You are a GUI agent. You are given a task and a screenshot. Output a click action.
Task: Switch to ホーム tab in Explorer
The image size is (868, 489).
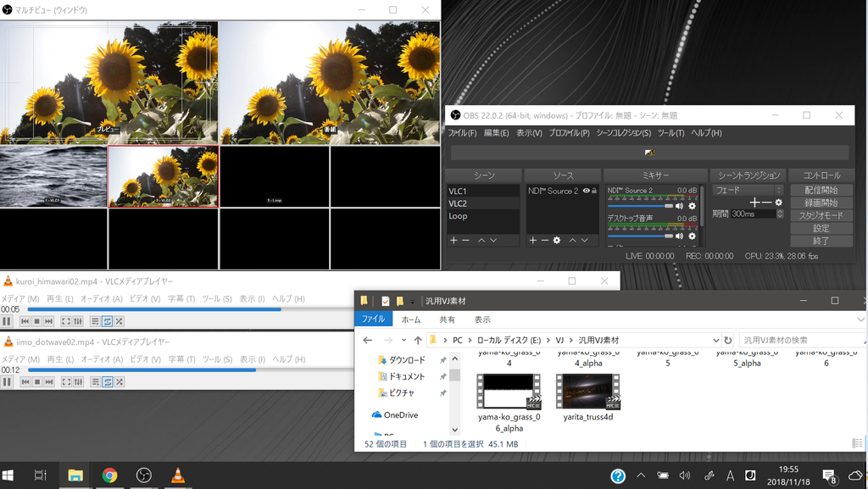[x=411, y=320]
